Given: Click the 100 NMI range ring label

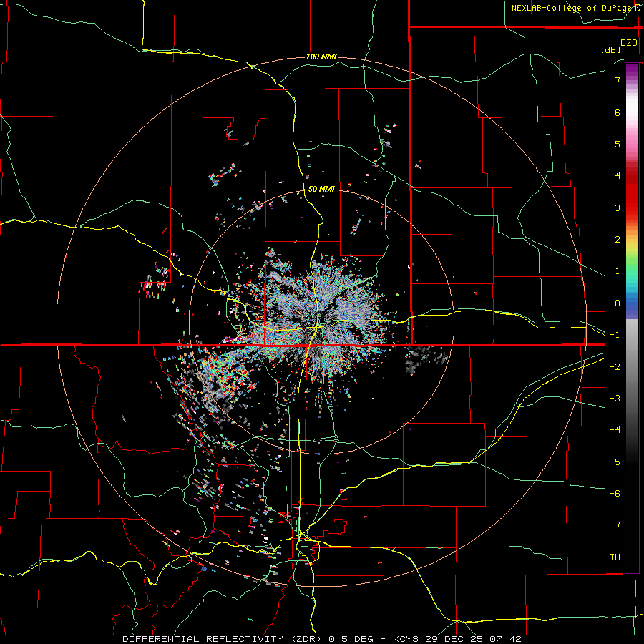Looking at the screenshot, I should (x=321, y=57).
